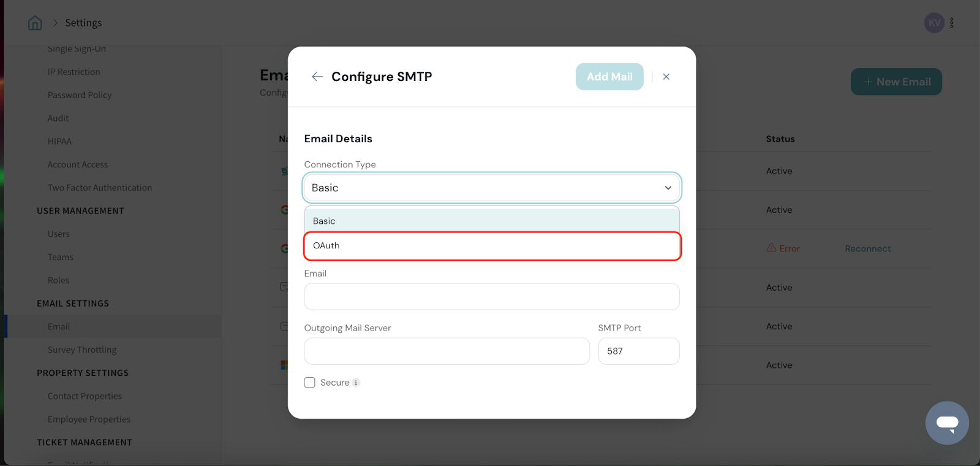Click the back arrow in Configure SMTP
Screen dimensions: 980x466
point(317,77)
